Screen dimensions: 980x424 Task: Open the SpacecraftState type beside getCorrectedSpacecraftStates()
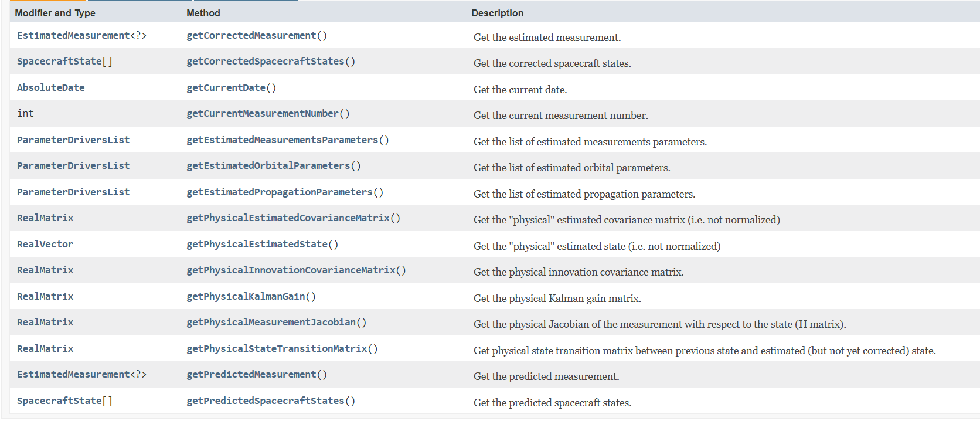59,62
